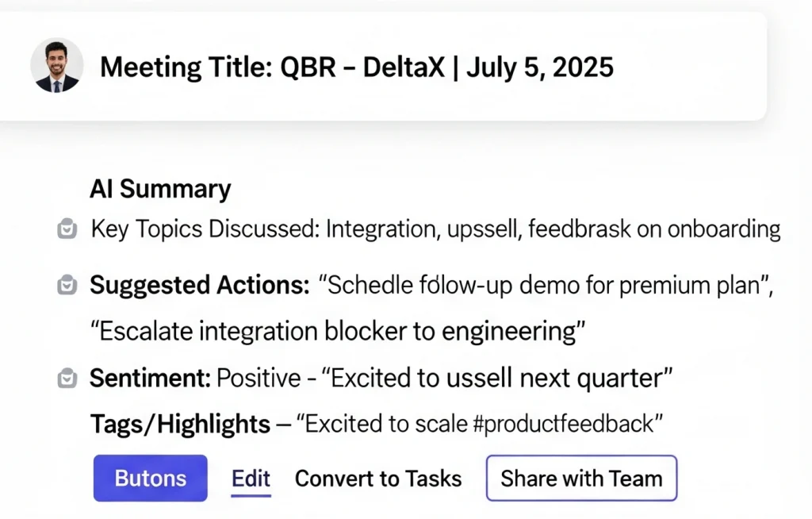
Task: Open the underlined Edit link
Action: pyautogui.click(x=251, y=479)
